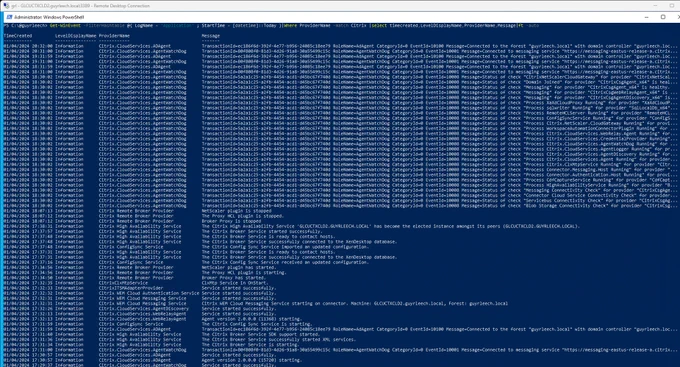Click the 'The Proxy HCL plugin is stopped.' message
Image resolution: width=680 pixels, height=367 pixels.
tap(243, 216)
